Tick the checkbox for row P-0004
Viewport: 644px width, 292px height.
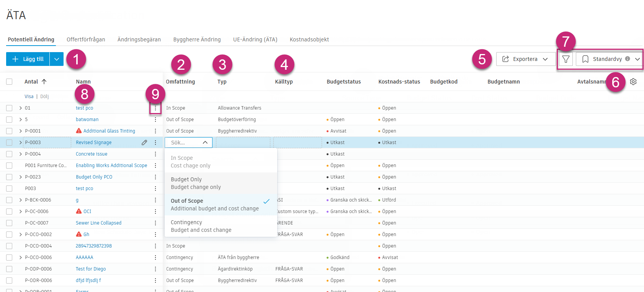[9, 154]
